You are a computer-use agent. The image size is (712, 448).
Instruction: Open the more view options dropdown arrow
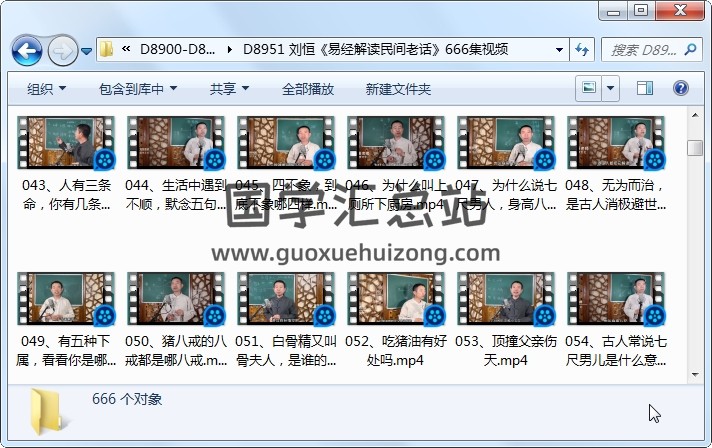(x=611, y=88)
